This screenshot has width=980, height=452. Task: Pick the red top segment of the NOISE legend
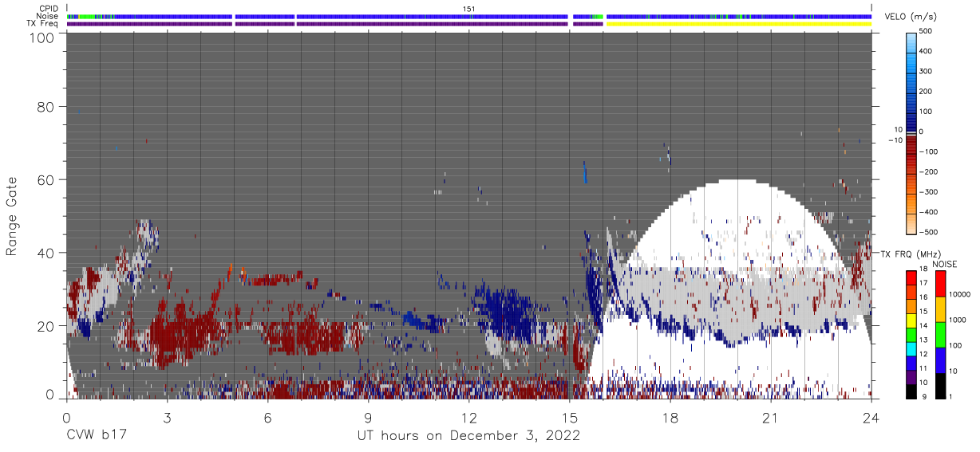click(x=940, y=284)
